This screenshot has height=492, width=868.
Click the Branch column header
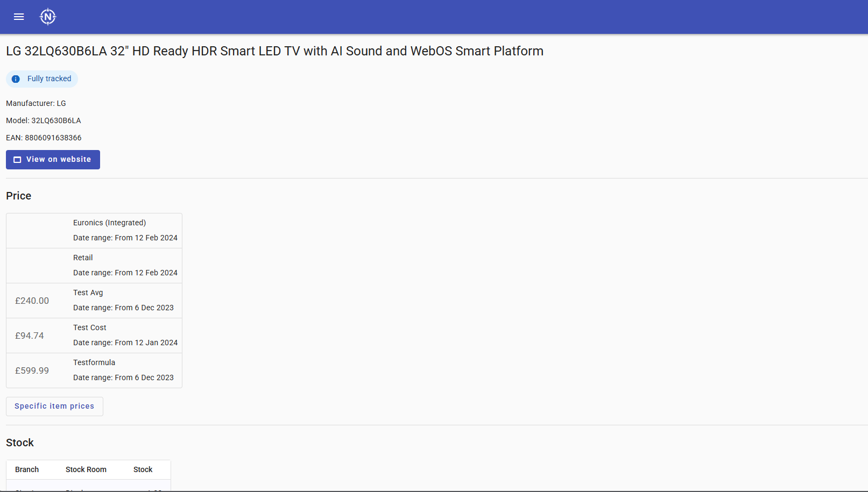[27, 469]
